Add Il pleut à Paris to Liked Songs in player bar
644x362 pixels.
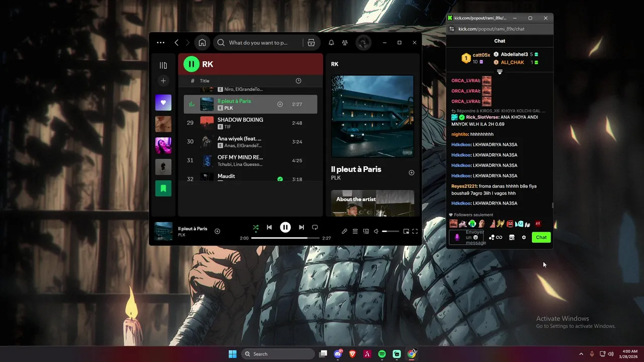[217, 231]
